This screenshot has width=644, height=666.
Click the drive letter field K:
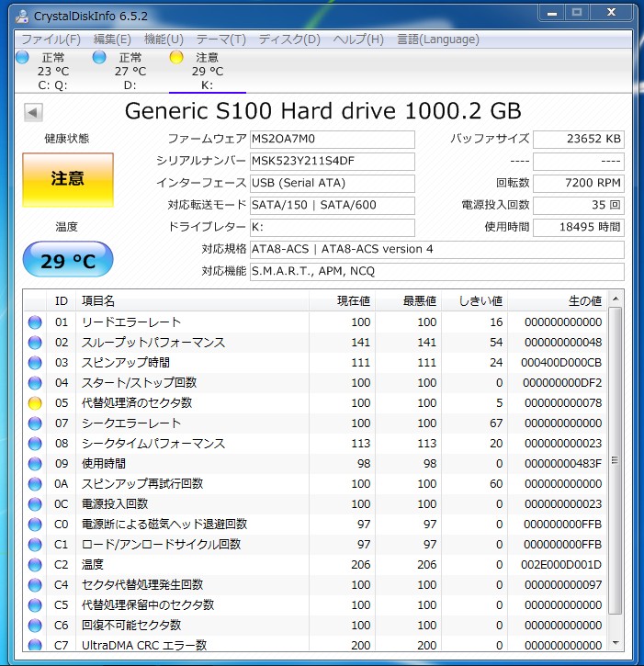[333, 228]
